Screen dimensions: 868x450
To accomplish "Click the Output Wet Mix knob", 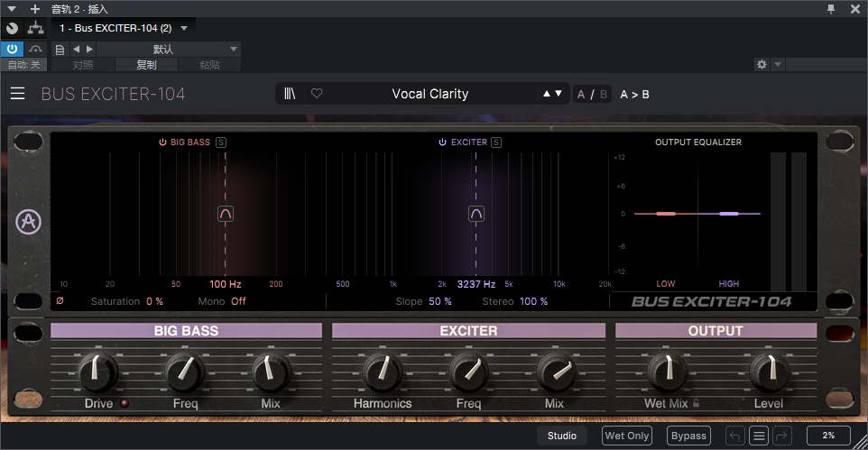I will pyautogui.click(x=667, y=372).
